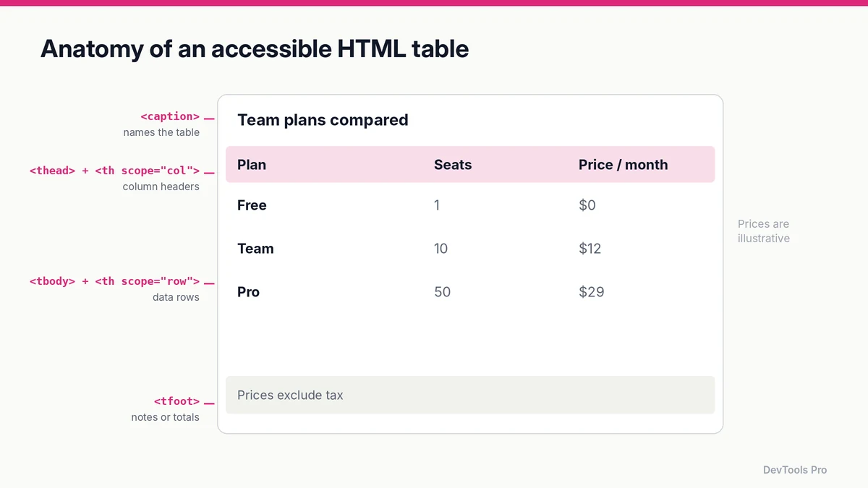Select the seats value '1' in Free row
The image size is (868, 488).
click(437, 205)
